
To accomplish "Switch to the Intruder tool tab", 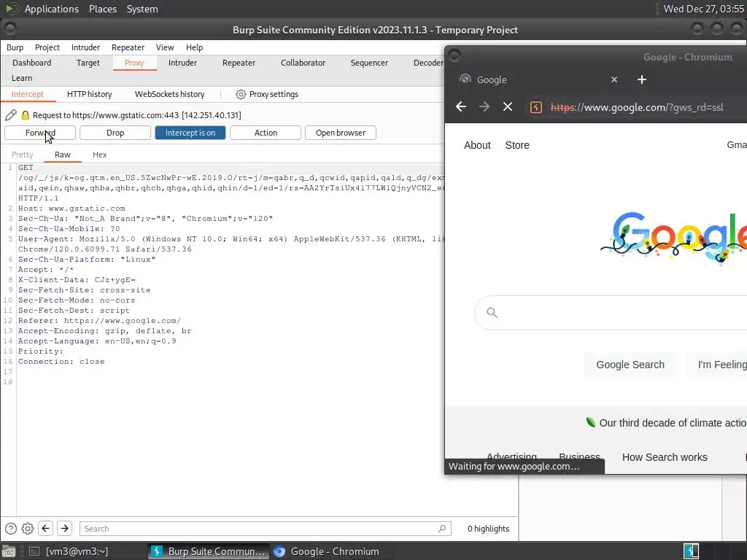I will (x=182, y=63).
